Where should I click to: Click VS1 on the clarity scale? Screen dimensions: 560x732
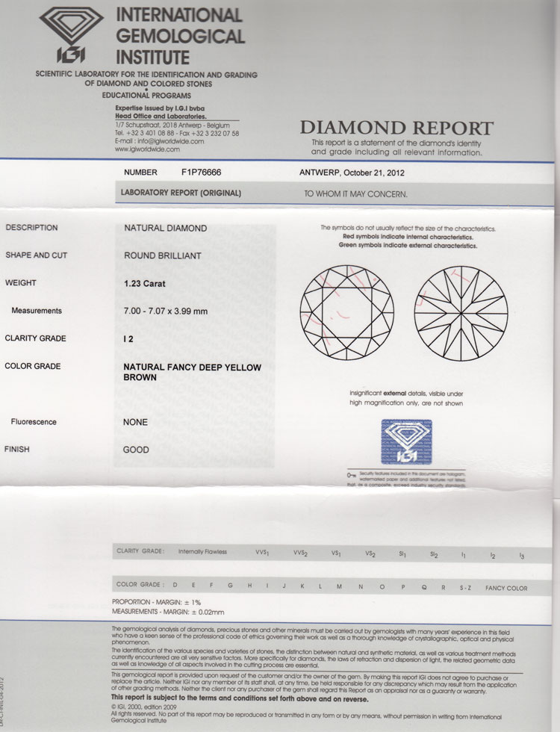point(336,553)
